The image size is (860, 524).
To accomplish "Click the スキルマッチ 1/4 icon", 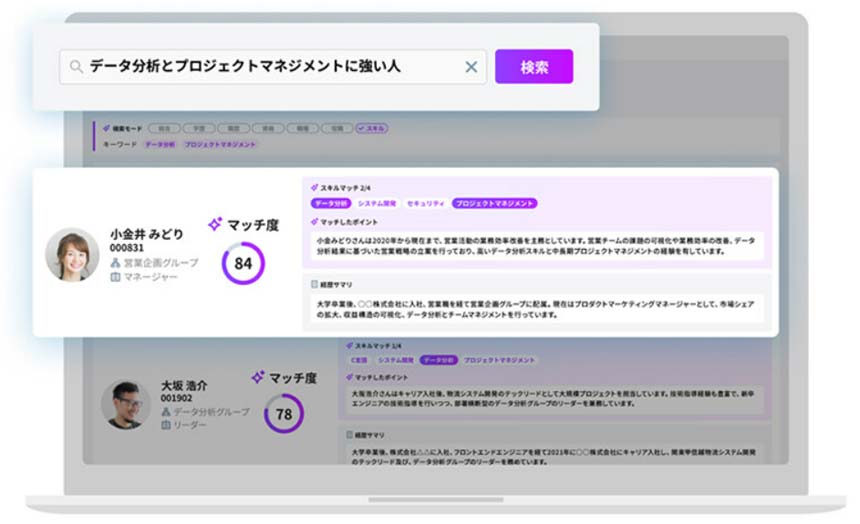I will click(349, 346).
